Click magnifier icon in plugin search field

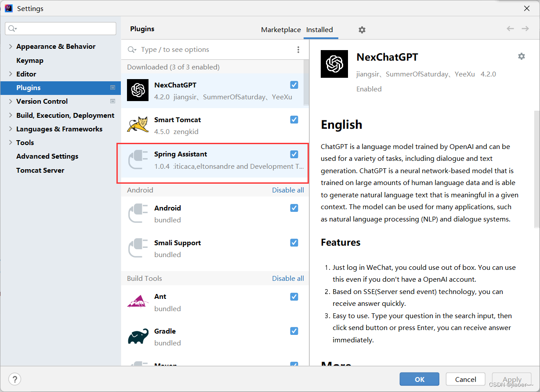pos(132,50)
